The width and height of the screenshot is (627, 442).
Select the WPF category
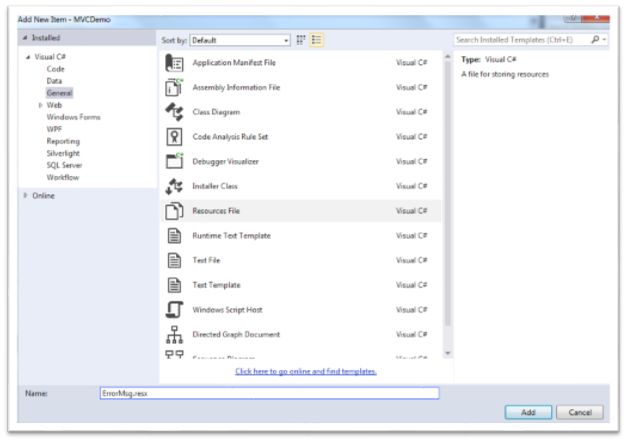(54, 129)
